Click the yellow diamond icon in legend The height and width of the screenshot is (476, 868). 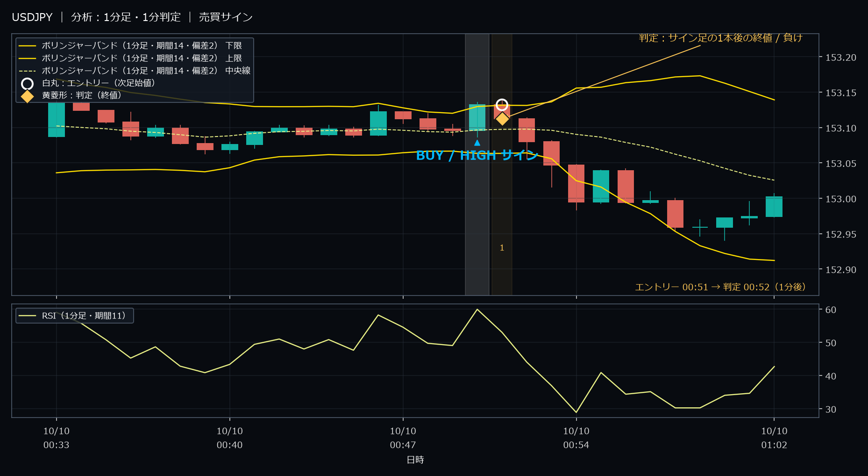click(28, 96)
